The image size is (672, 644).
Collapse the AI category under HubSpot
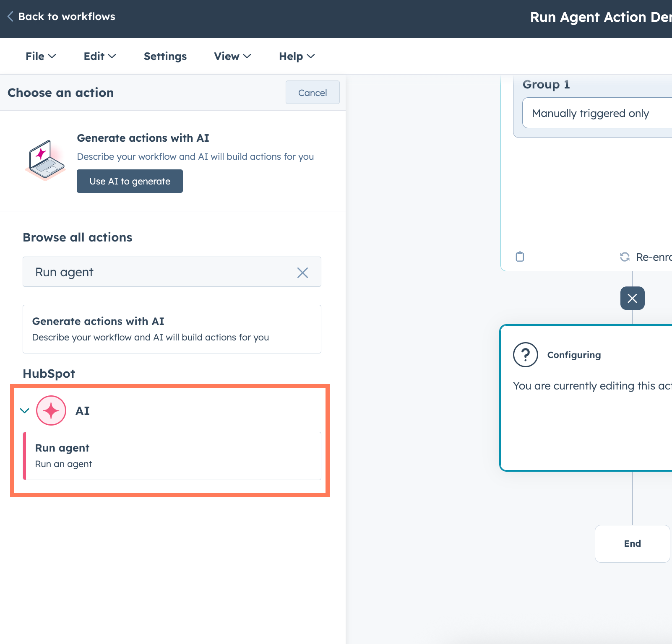(24, 411)
